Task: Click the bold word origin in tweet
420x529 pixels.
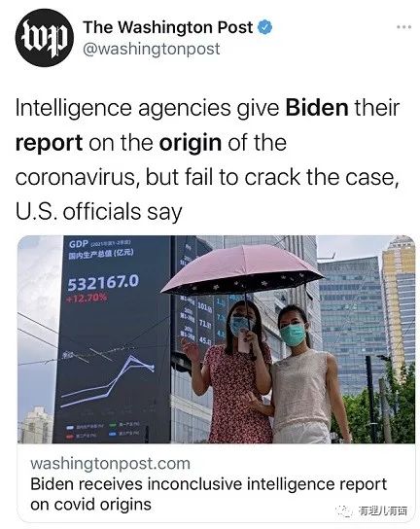Action: pyautogui.click(x=191, y=143)
